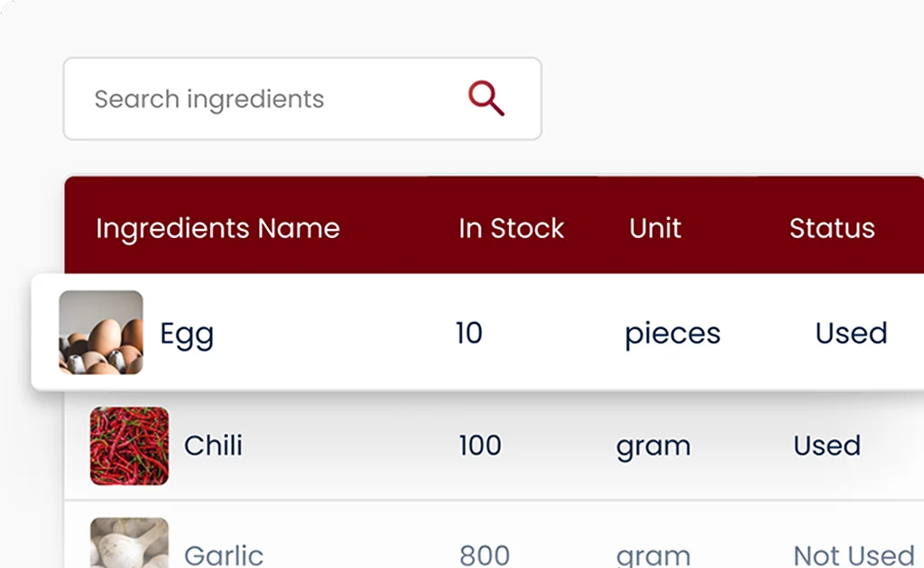
Task: Click the Chili stock quantity 100
Action: click(x=480, y=445)
